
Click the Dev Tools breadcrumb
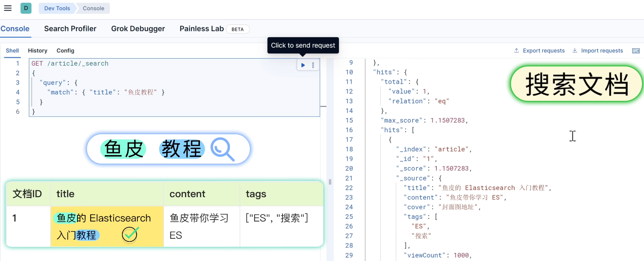(x=57, y=8)
